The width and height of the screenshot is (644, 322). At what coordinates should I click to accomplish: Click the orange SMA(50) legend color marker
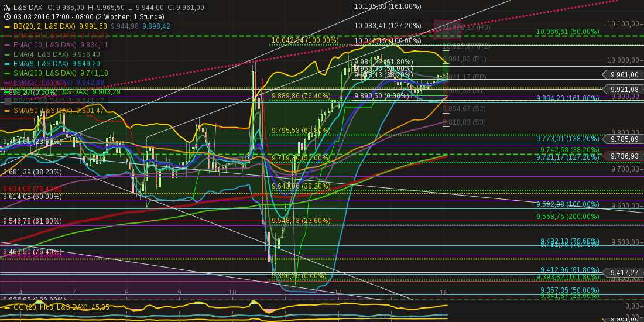point(7,111)
